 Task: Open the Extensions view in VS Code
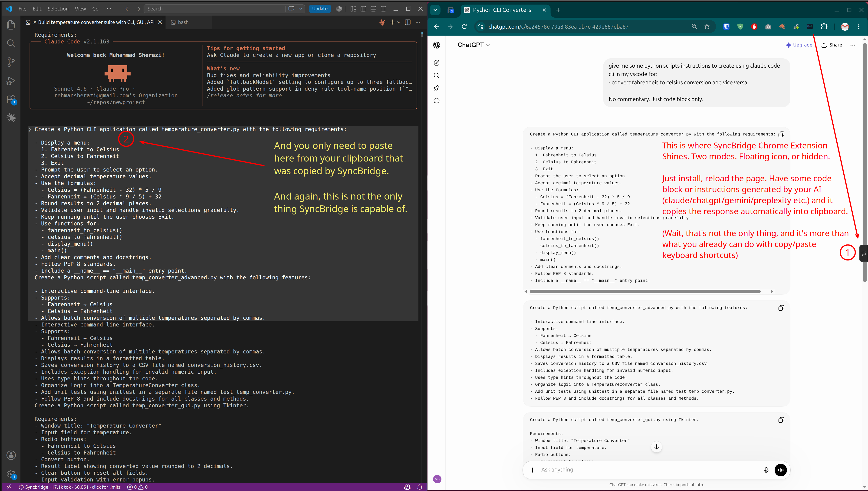pyautogui.click(x=11, y=100)
